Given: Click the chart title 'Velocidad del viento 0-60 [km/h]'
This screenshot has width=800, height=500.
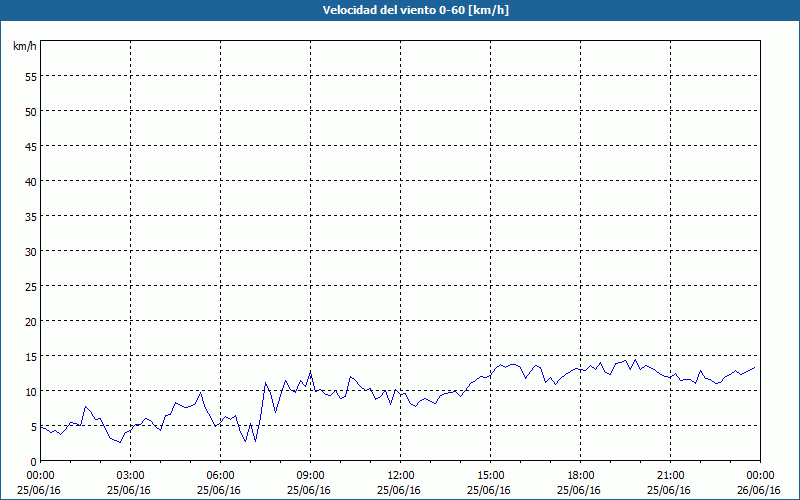Looking at the screenshot, I should pos(399,11).
